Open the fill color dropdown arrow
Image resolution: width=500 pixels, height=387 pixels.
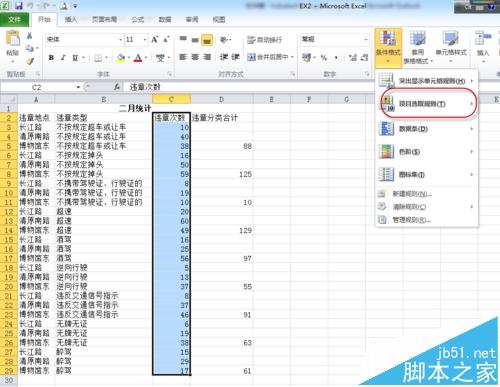point(129,58)
